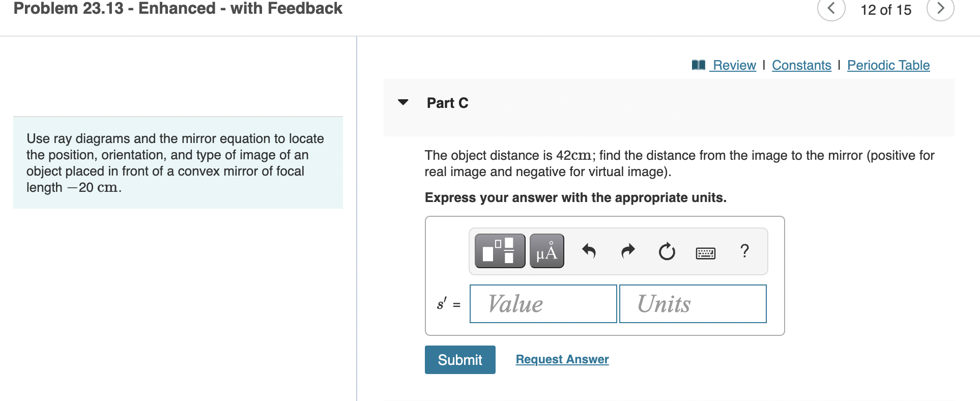Select the µÅ units entry icon

546,250
